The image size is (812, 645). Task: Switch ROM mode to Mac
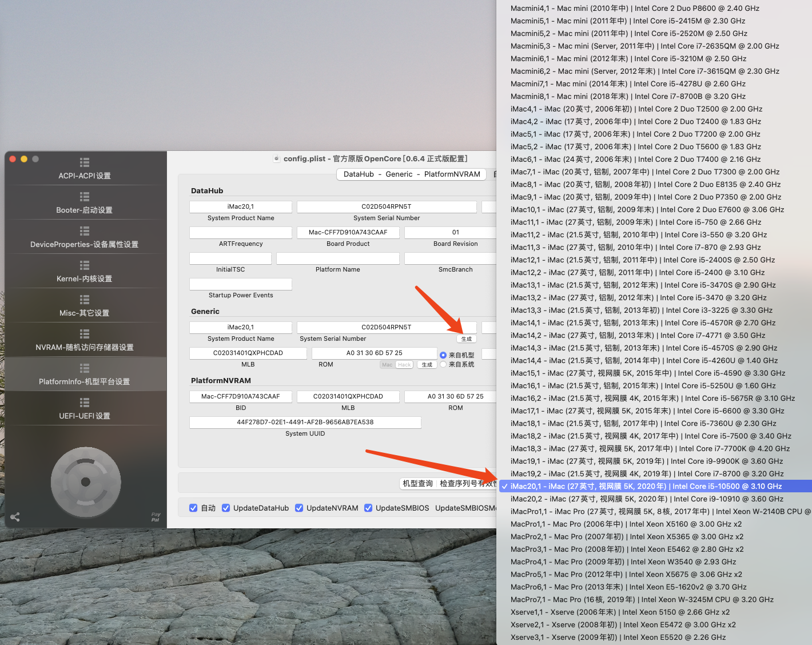pos(387,365)
